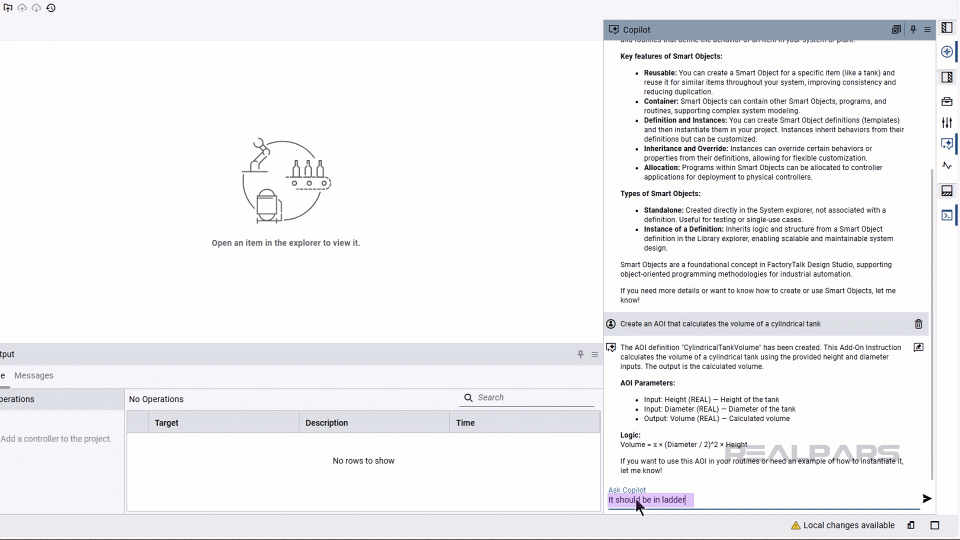
Task: Open the terminal prompt icon in sidebar
Action: 947,216
